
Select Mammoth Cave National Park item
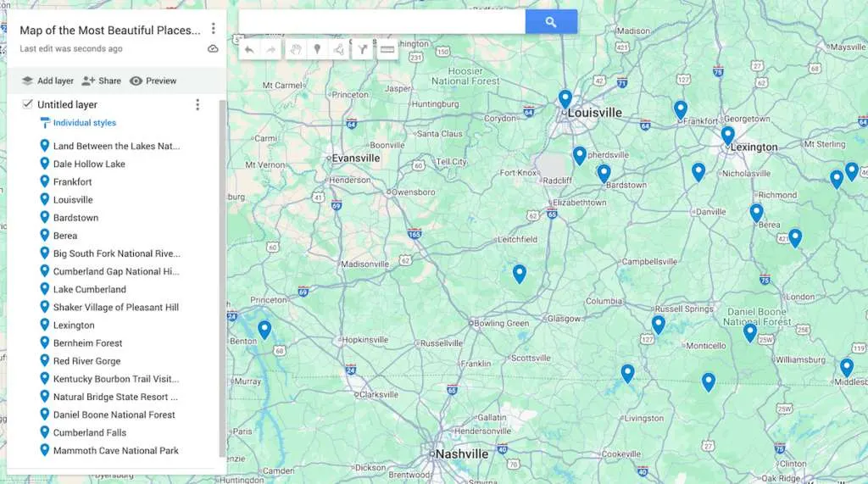click(x=115, y=450)
